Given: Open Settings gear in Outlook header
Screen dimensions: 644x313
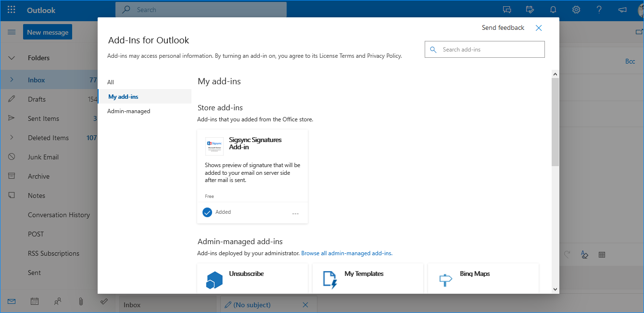Looking at the screenshot, I should (576, 10).
